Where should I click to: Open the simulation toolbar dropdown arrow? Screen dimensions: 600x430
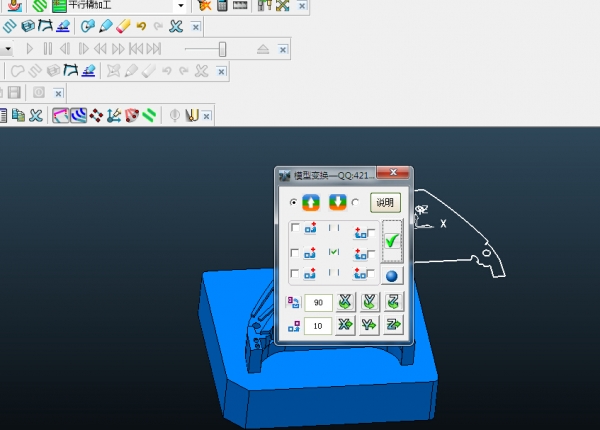pyautogui.click(x=7, y=49)
